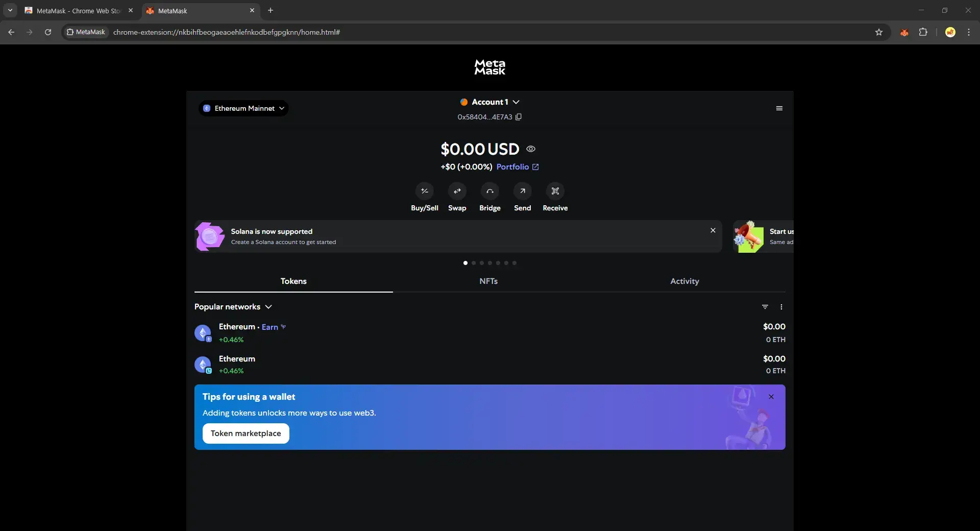Click the $0.00 USD balance text

click(x=480, y=149)
